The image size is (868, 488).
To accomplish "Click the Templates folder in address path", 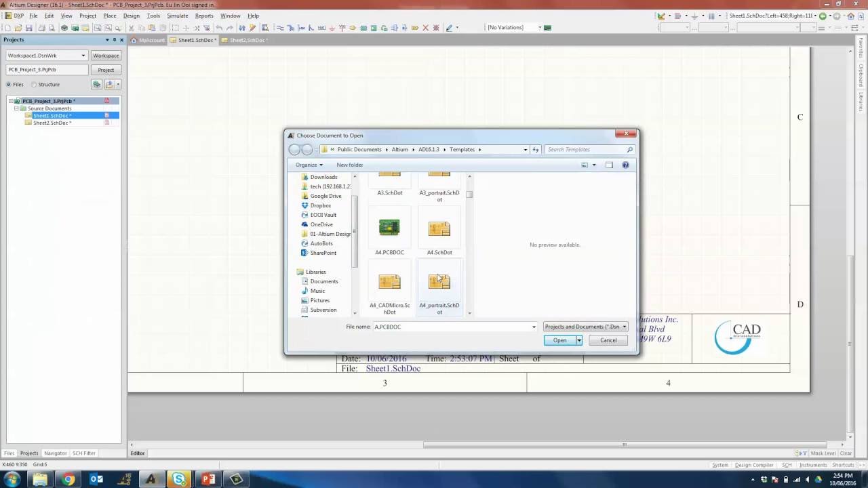I will tap(462, 150).
